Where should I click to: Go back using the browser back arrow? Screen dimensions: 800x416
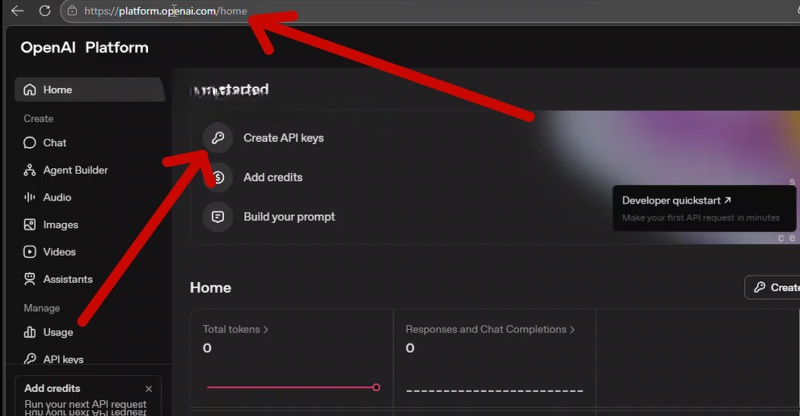pos(17,11)
